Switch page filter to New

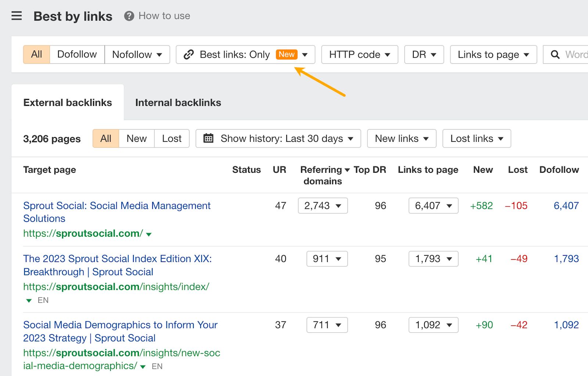tap(136, 139)
